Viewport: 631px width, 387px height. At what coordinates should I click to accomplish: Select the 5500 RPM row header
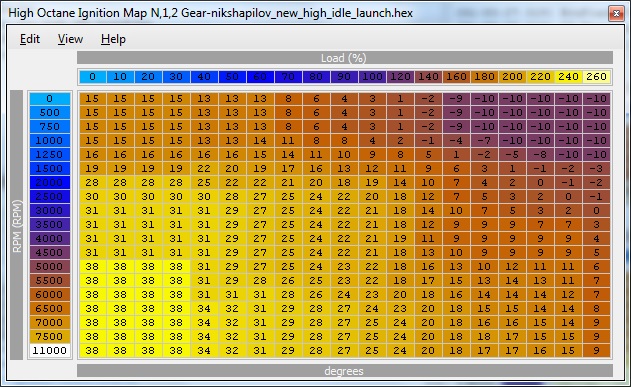point(49,280)
